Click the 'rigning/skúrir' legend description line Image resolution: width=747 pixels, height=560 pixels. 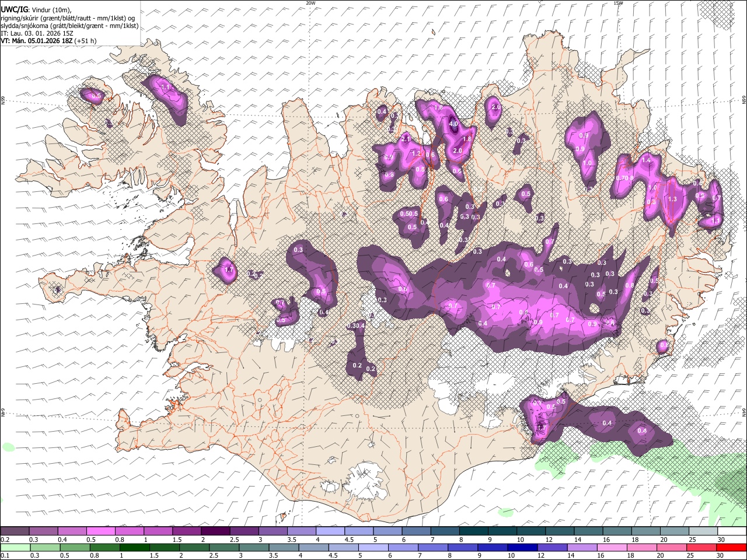pos(68,18)
